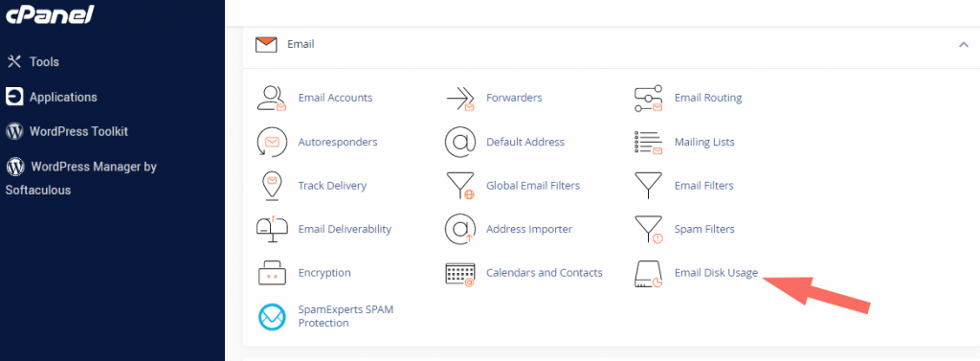Click the Forwarders arrow icon
This screenshot has height=361, width=980.
pyautogui.click(x=460, y=99)
